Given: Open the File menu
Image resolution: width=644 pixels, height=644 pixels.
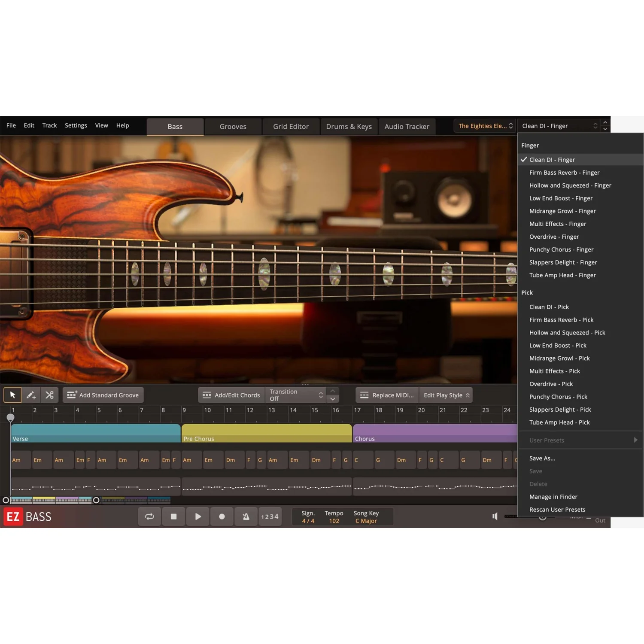Looking at the screenshot, I should click(x=11, y=125).
